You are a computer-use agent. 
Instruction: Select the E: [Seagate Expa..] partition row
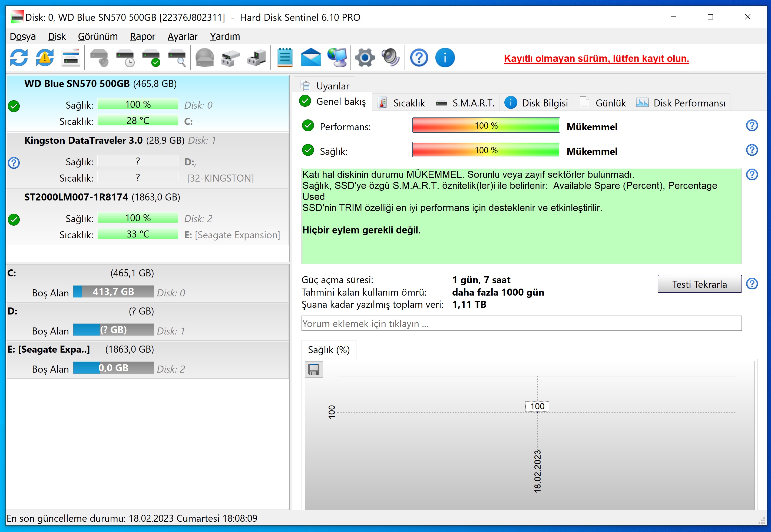tap(148, 359)
